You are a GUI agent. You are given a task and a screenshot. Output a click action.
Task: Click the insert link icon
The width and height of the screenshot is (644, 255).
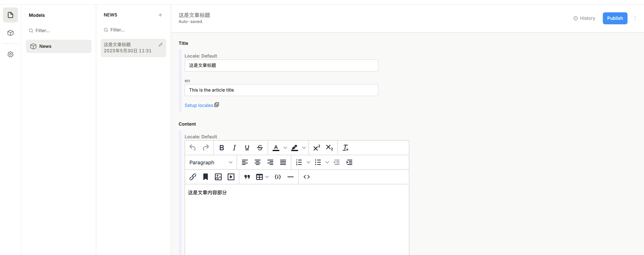(x=192, y=177)
